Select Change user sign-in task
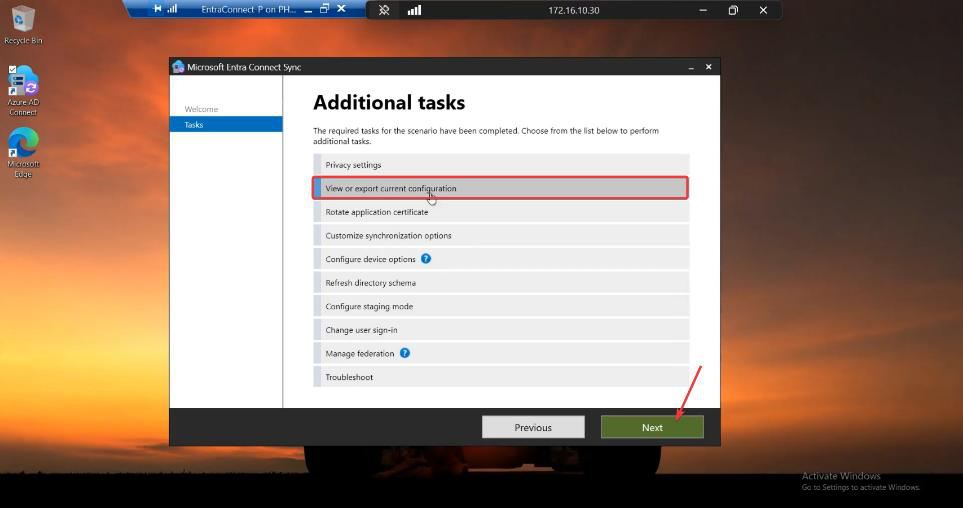963x508 pixels. pos(501,330)
